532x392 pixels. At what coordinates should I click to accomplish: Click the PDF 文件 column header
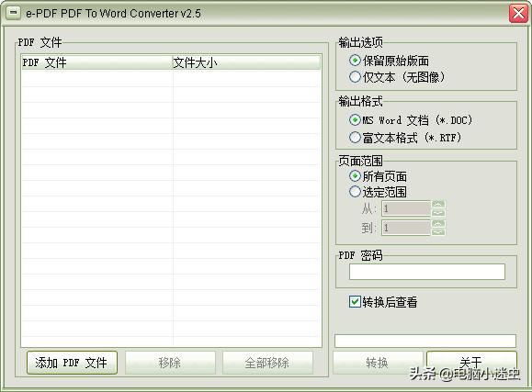point(97,62)
